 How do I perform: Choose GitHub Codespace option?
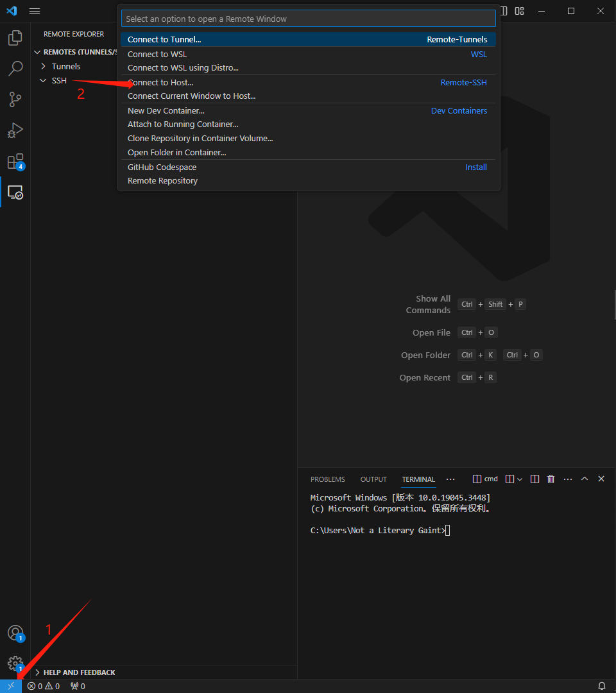pyautogui.click(x=308, y=167)
